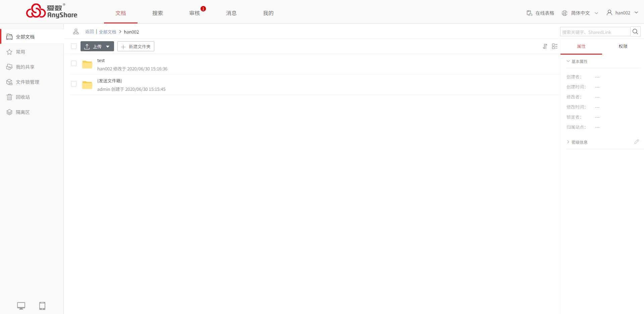Switch the list view mode icon
This screenshot has width=644, height=314.
coord(555,46)
